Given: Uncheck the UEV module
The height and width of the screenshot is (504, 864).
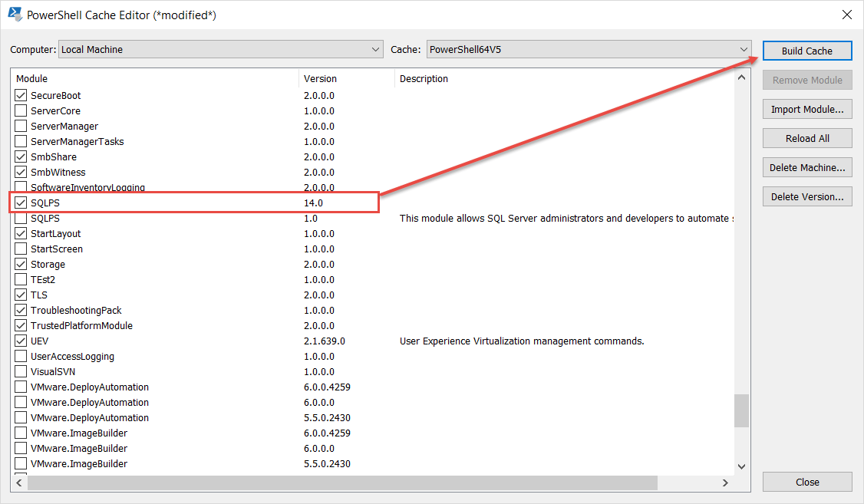Looking at the screenshot, I should point(20,341).
